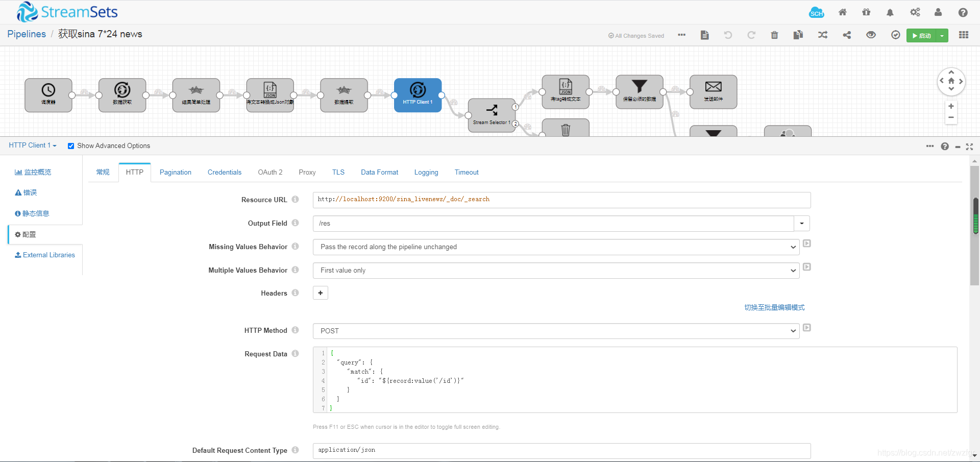Open the user account icon
Screen dimensions: 980x462
click(x=938, y=12)
